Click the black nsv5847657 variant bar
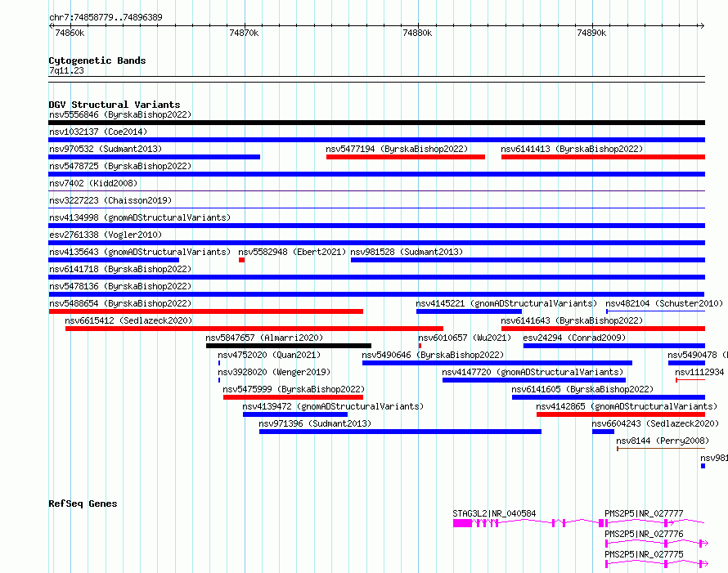 (x=288, y=346)
